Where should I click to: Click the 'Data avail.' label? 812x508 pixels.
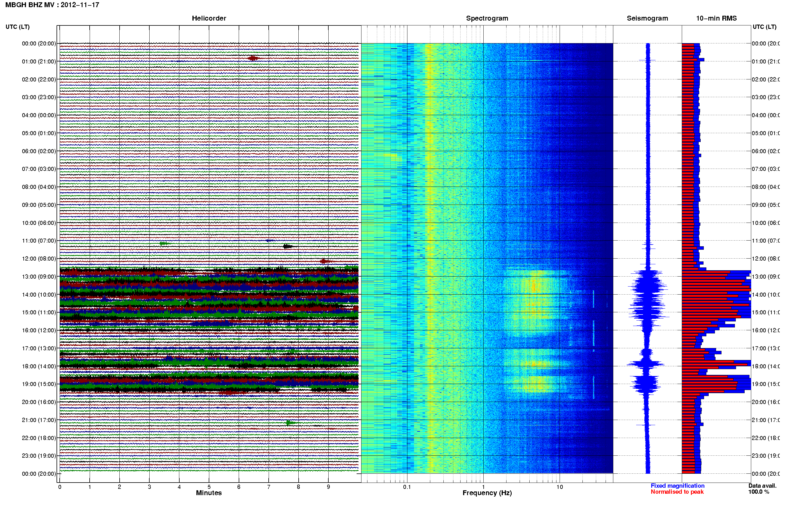(x=762, y=486)
